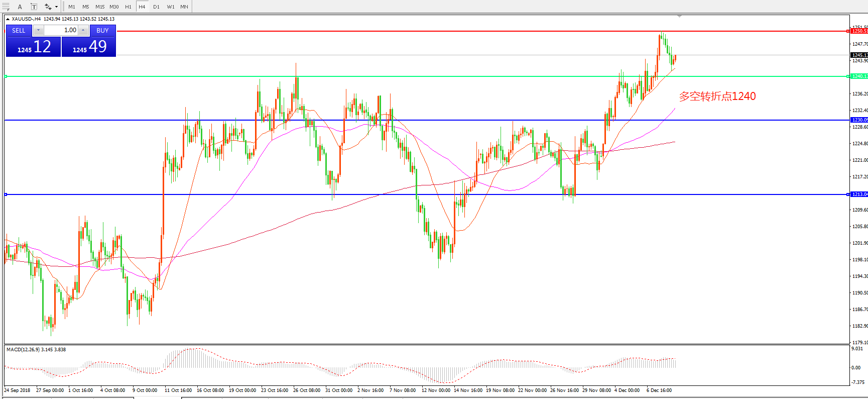868x399 pixels.
Task: Select the W1 weekly timeframe
Action: coord(171,7)
